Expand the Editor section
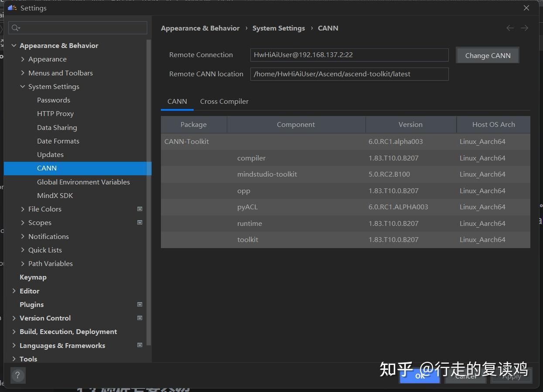The image size is (543, 392). 14,291
